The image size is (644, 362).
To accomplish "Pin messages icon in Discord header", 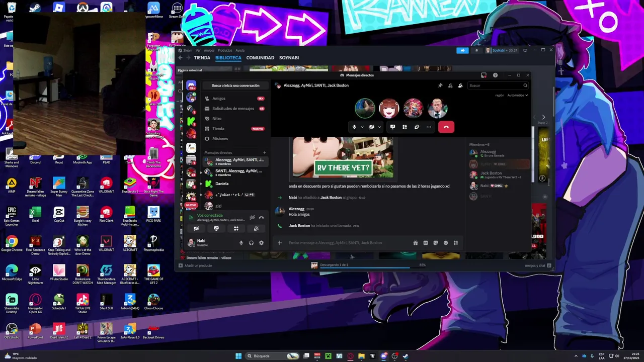I will coord(440,85).
